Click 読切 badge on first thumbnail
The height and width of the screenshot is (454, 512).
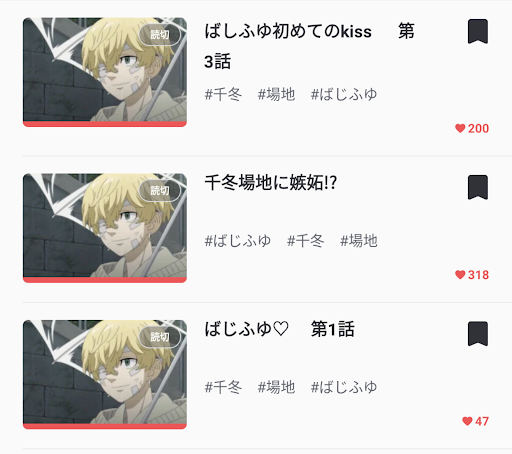(160, 35)
